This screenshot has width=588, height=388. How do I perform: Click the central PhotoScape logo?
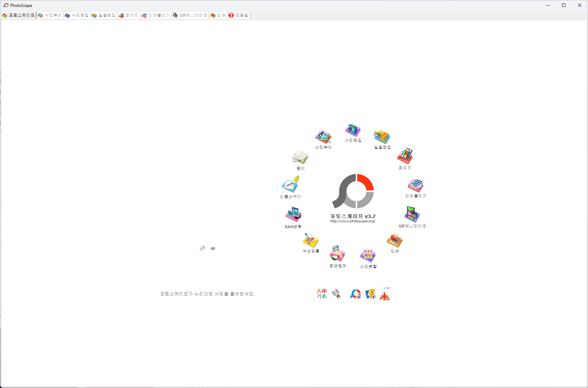[x=353, y=191]
